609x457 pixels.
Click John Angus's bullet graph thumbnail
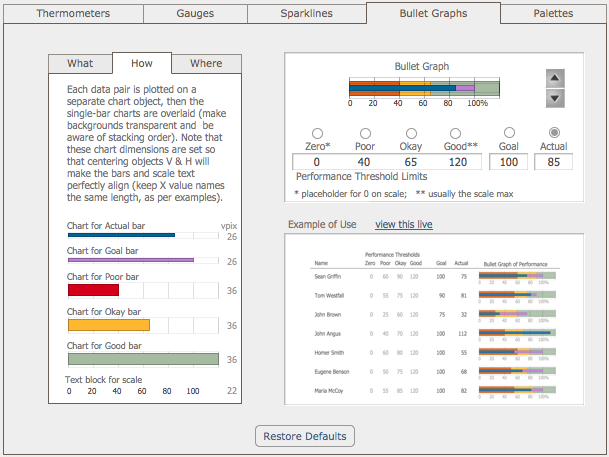tap(517, 333)
